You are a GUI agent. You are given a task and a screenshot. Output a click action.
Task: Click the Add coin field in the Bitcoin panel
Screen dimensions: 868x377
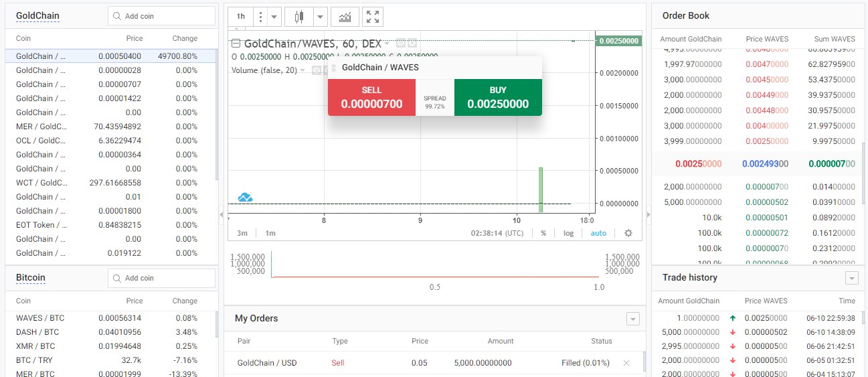(x=161, y=278)
